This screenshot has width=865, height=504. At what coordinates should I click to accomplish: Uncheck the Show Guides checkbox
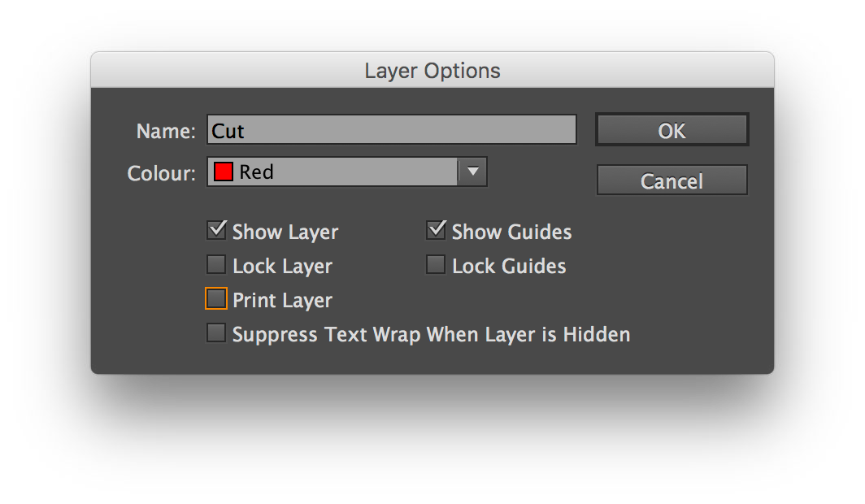point(436,231)
